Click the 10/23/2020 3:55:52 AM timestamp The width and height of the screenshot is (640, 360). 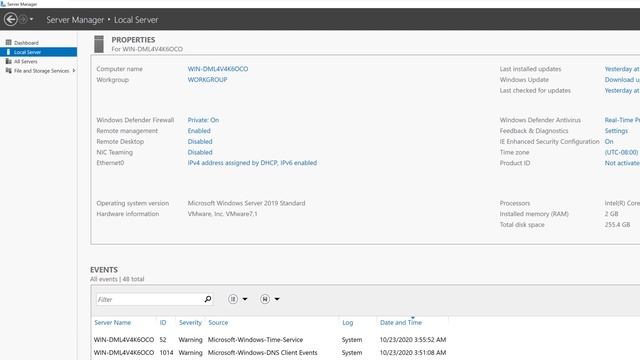413,340
